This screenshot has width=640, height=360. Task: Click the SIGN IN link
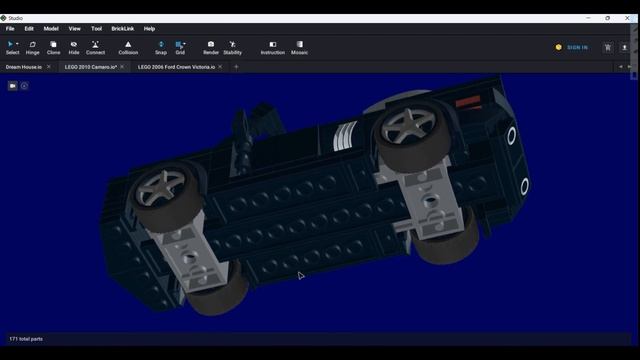(578, 47)
